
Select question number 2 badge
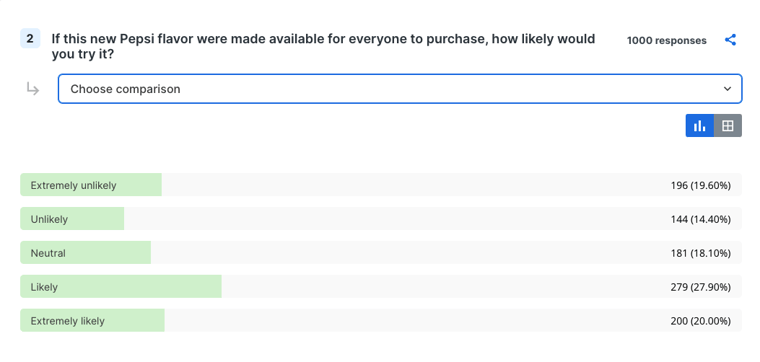point(30,39)
